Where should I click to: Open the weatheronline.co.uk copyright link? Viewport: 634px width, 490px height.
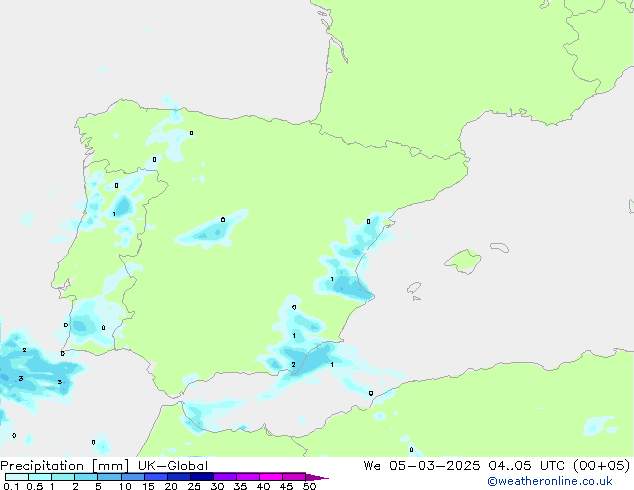550,481
